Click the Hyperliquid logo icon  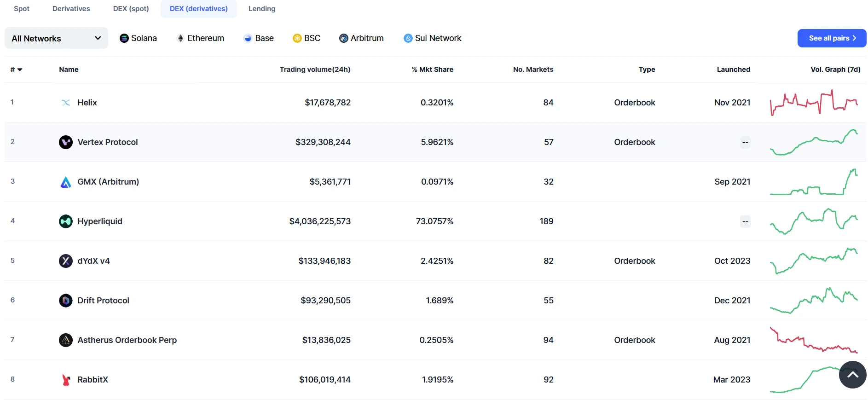[66, 221]
